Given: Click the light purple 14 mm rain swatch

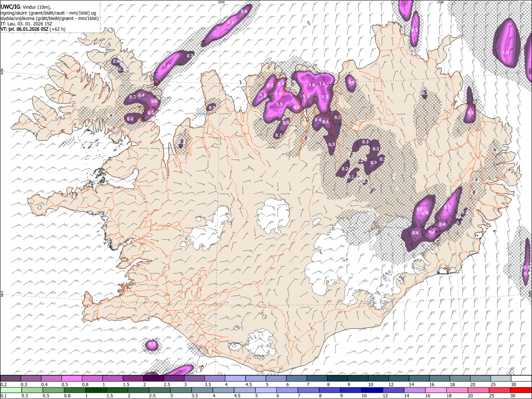Looking at the screenshot, I should [414, 390].
